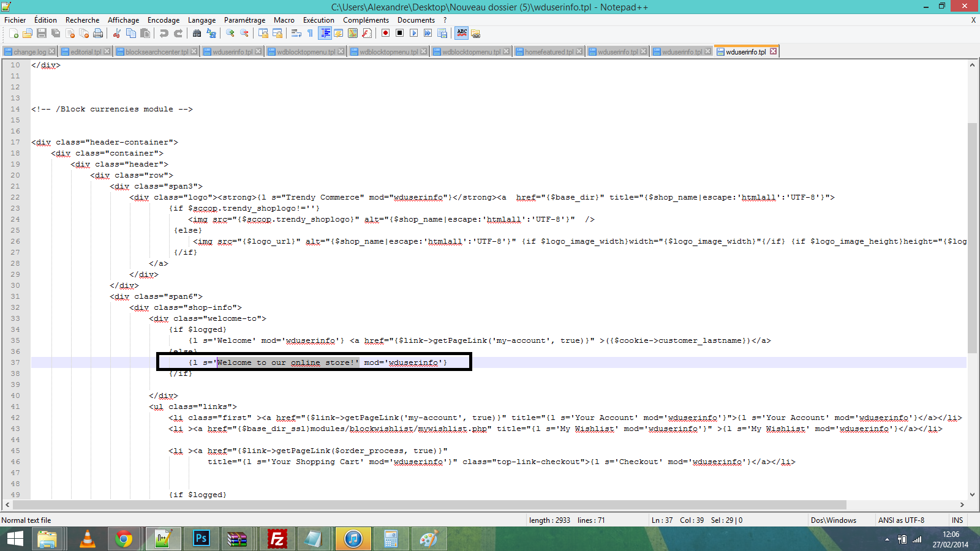
Task: Open Replace dialog from the toolbar icon
Action: (211, 33)
